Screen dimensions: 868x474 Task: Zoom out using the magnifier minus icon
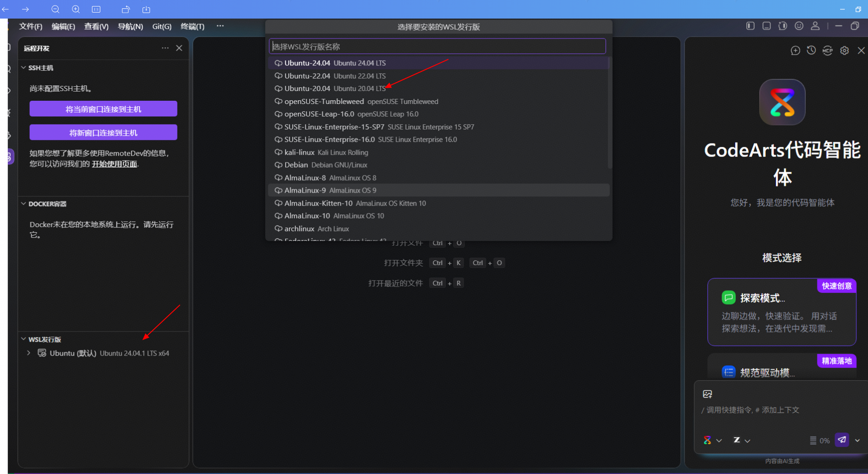click(x=55, y=9)
